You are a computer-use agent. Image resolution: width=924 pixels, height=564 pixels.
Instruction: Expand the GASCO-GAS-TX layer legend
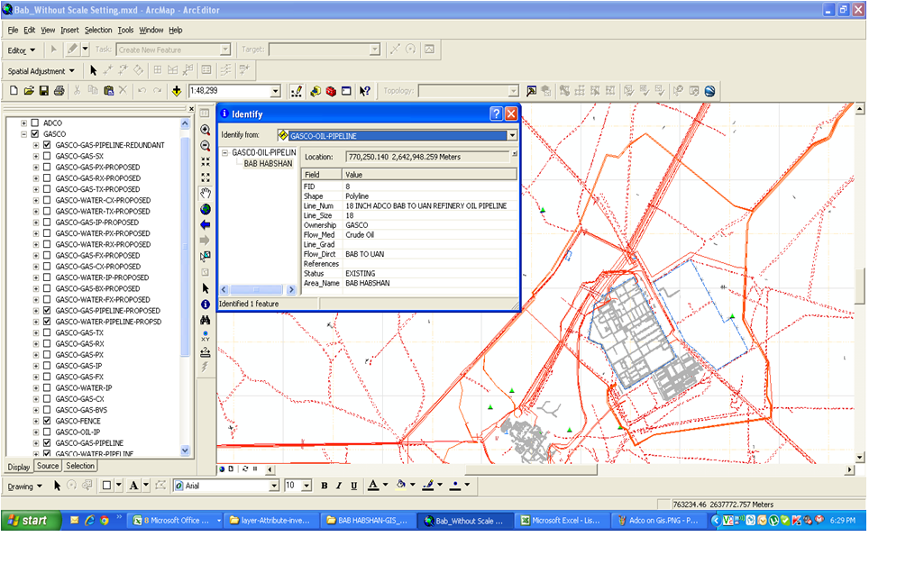36,332
